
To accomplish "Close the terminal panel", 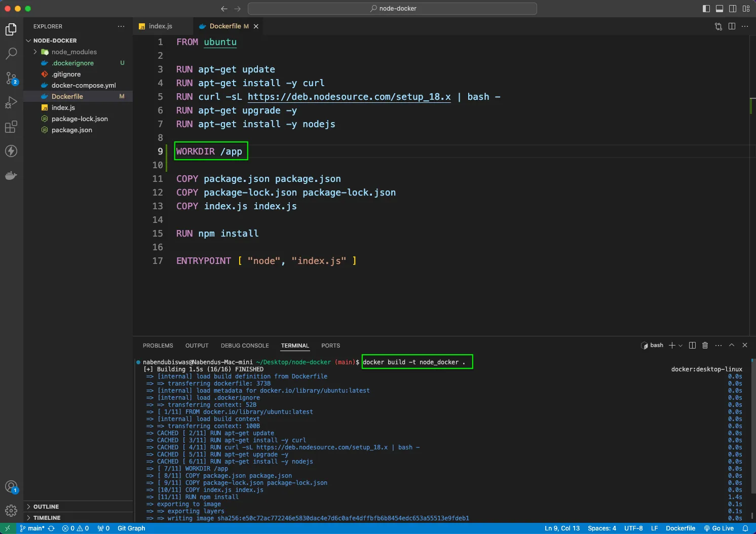I will pyautogui.click(x=745, y=345).
